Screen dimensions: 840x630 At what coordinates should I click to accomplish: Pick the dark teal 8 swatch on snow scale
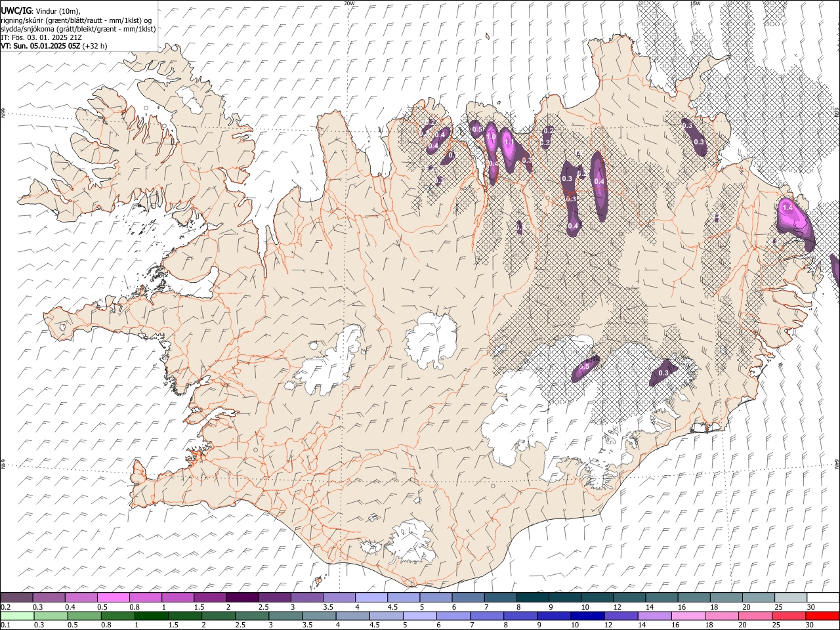point(533,597)
